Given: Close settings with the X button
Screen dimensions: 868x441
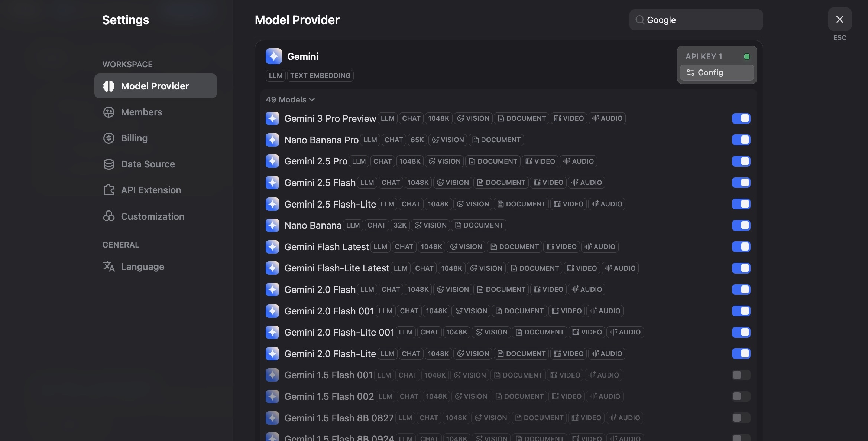Looking at the screenshot, I should tap(839, 19).
